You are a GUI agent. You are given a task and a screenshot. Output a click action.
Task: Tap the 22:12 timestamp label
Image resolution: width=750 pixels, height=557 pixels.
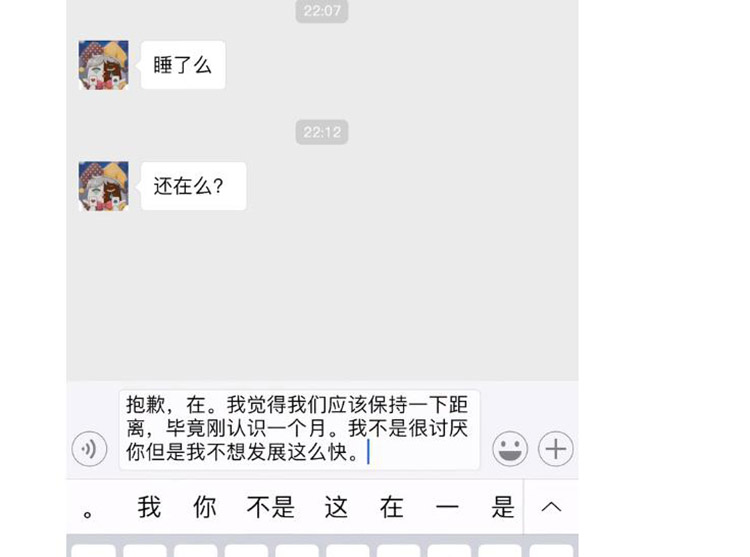pyautogui.click(x=322, y=132)
